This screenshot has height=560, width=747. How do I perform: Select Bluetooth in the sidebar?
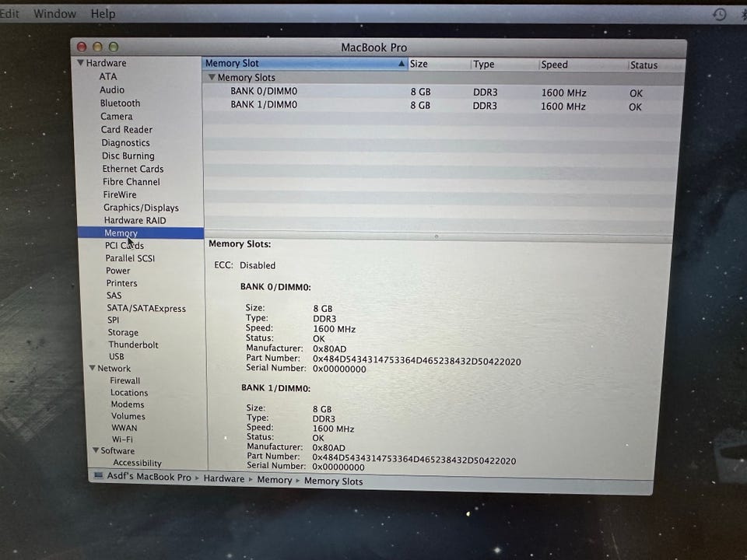tap(120, 103)
